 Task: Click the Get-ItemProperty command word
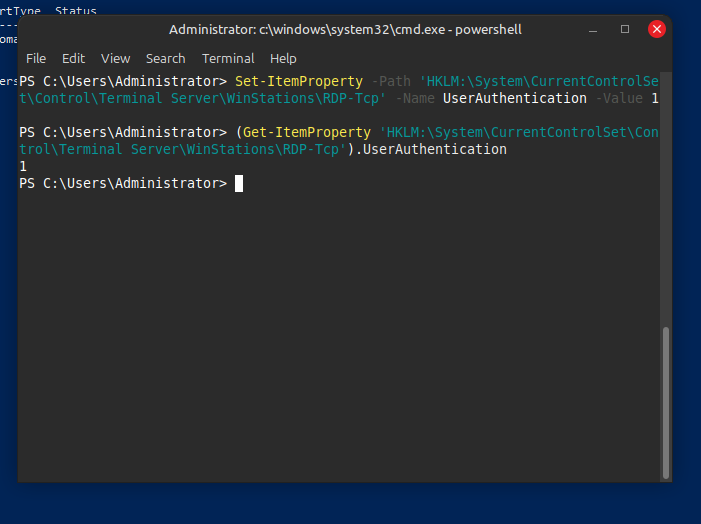point(306,132)
